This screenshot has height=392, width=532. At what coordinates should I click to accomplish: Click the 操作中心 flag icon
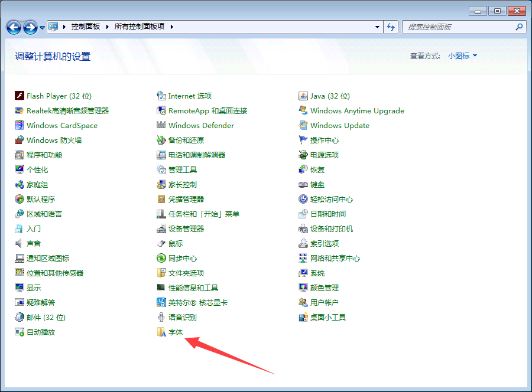point(303,141)
